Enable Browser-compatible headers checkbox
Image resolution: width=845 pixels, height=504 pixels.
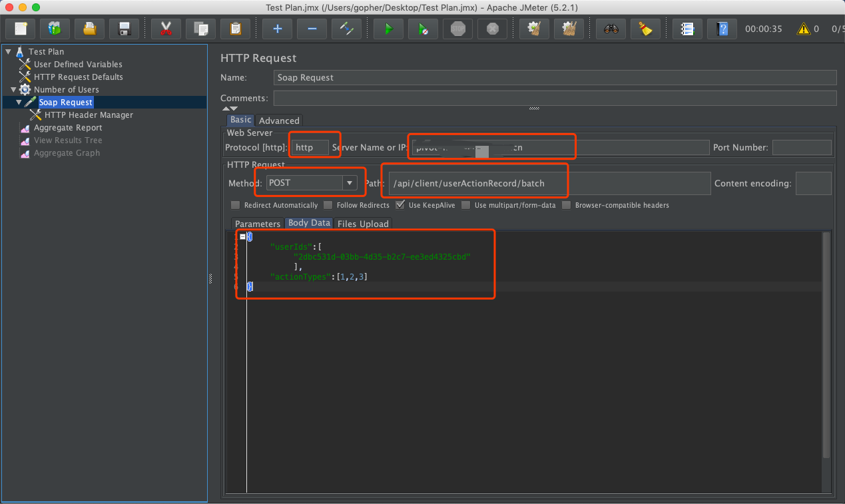[566, 205]
